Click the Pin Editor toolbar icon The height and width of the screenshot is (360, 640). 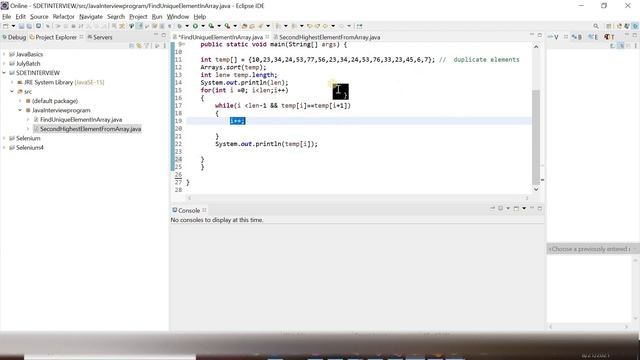tap(359, 26)
